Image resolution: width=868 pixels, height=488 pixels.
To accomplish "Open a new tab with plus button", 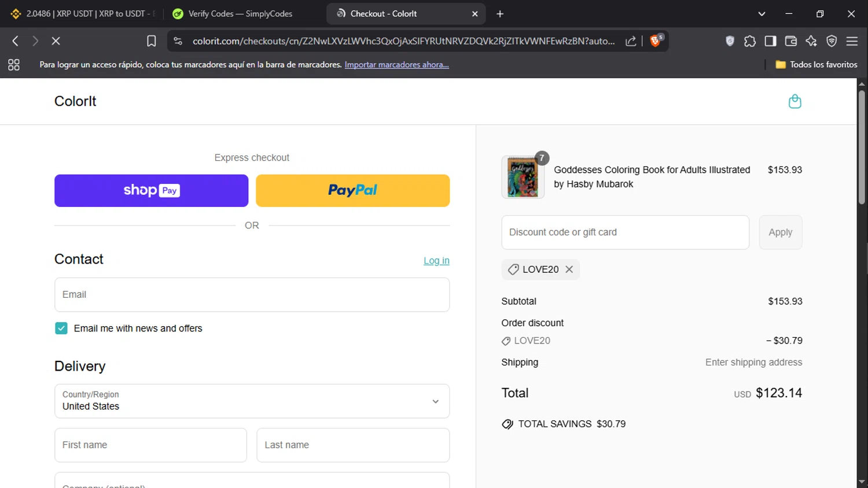I will (x=500, y=14).
